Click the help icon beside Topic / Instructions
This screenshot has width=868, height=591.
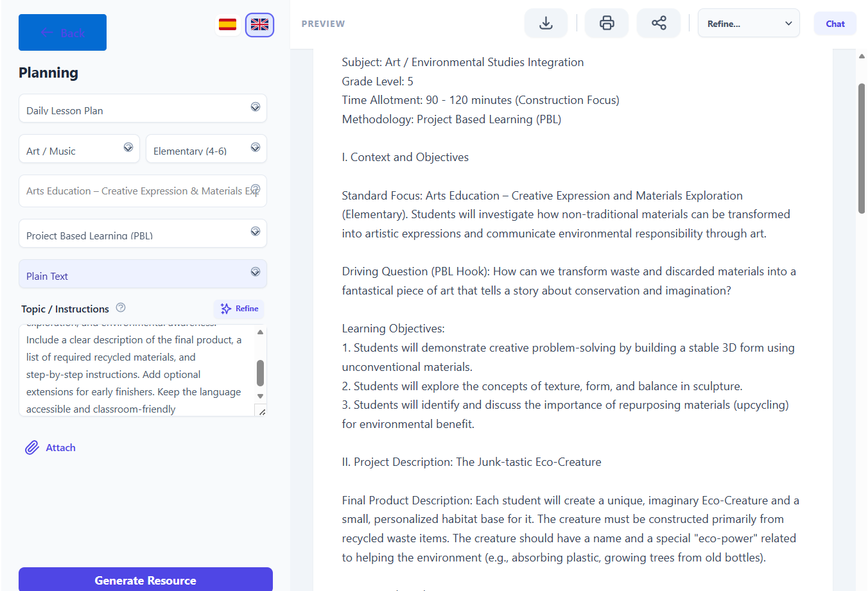tap(121, 308)
